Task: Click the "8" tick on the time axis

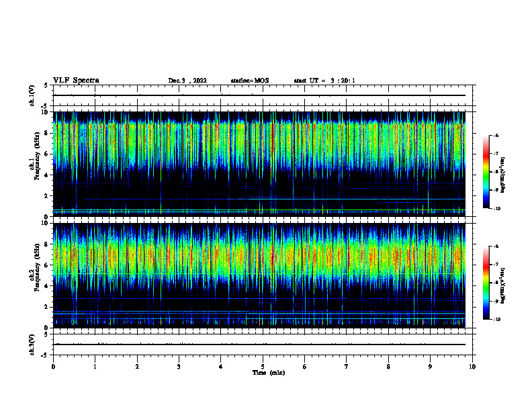Action: pos(388,367)
